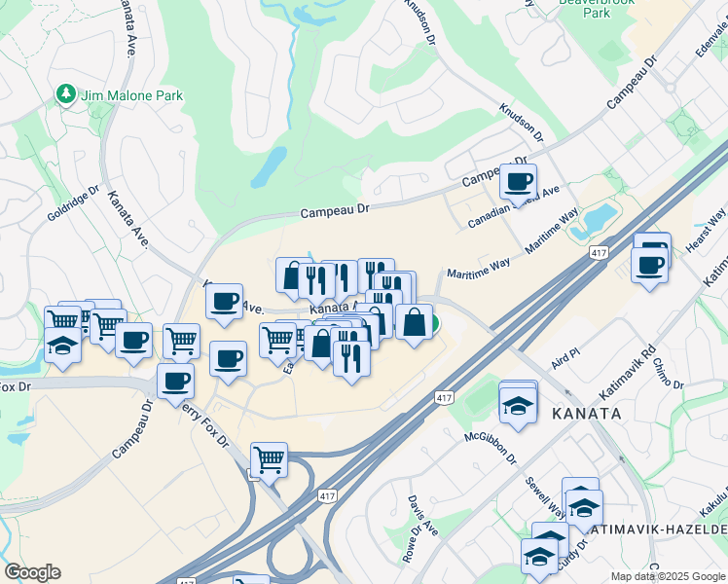Select the shopping cart marker near Campeau Dr and Terry Fox
This screenshot has height=584, width=728.
[182, 343]
